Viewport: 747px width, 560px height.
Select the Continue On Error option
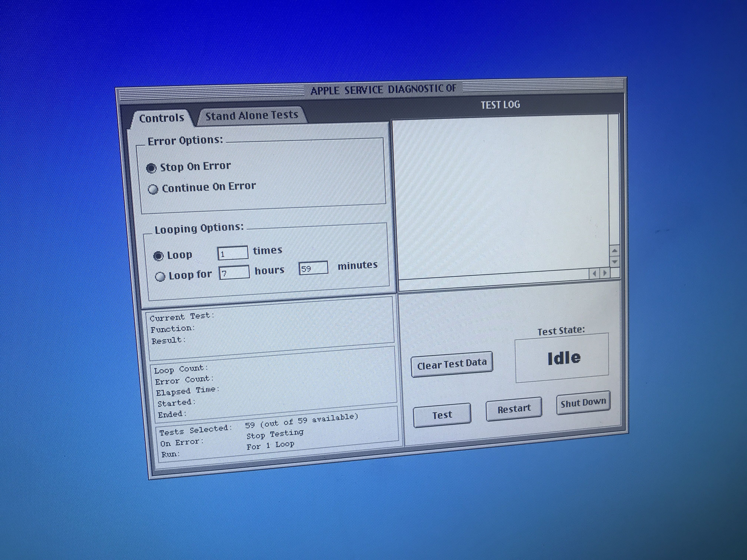(153, 189)
